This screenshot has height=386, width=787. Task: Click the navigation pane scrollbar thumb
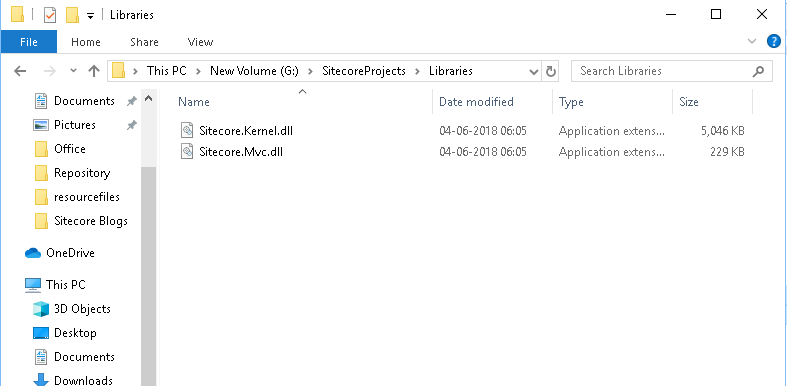[149, 277]
